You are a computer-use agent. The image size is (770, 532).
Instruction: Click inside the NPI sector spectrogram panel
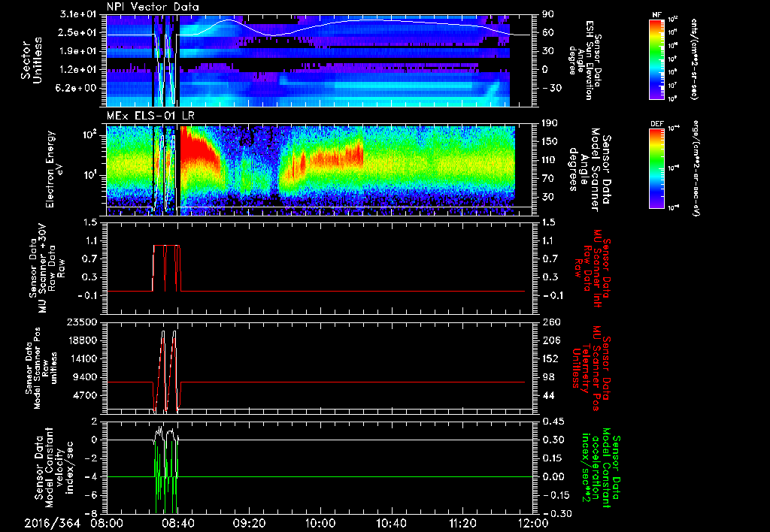(320, 61)
